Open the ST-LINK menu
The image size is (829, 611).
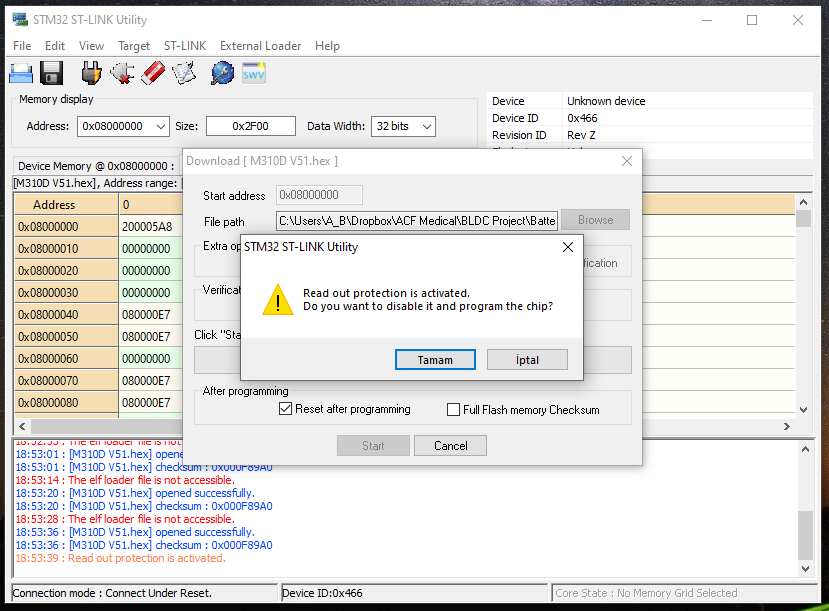tap(185, 46)
